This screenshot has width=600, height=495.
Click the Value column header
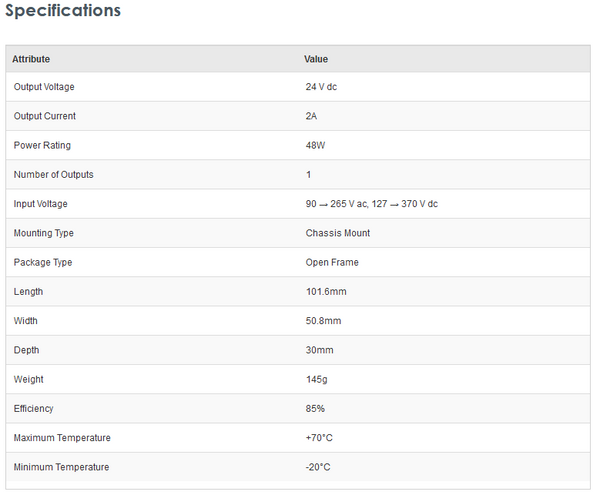point(316,59)
